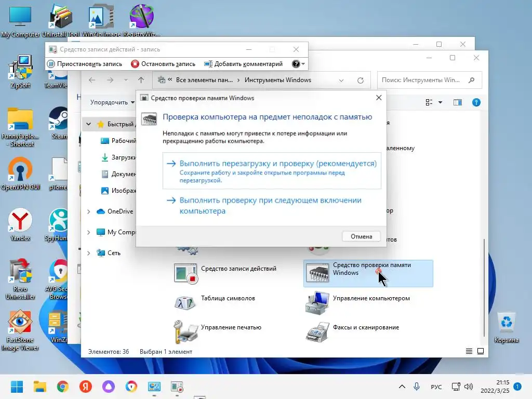Viewport: 532px width, 399px height.
Task: Select Рабочий стол in navigation pane
Action: [118, 141]
